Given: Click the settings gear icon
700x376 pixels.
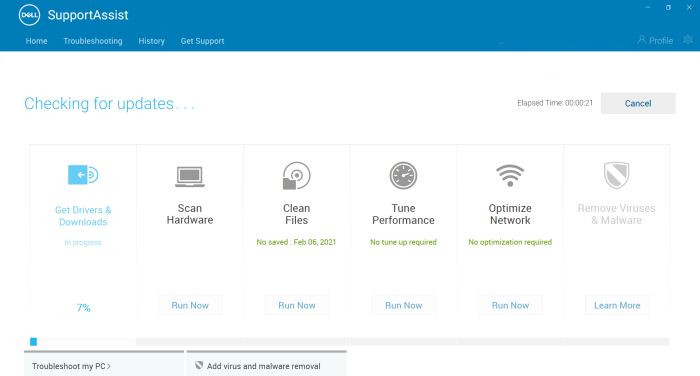Looking at the screenshot, I should (688, 40).
